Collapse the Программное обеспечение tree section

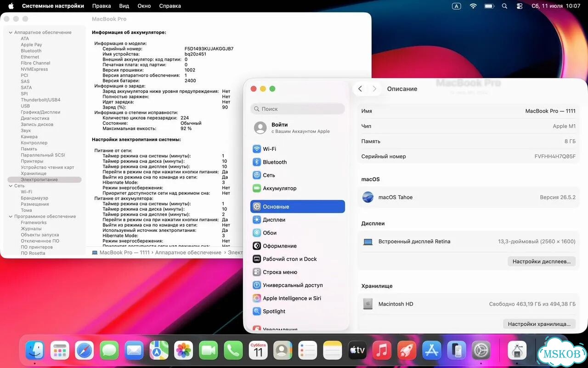[11, 217]
